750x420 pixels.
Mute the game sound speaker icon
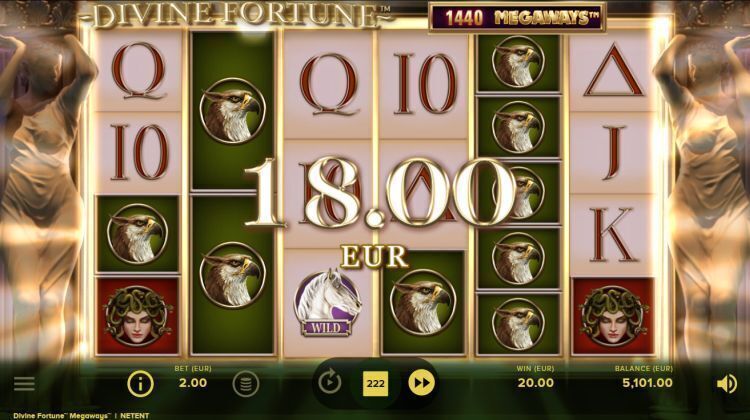(x=727, y=384)
